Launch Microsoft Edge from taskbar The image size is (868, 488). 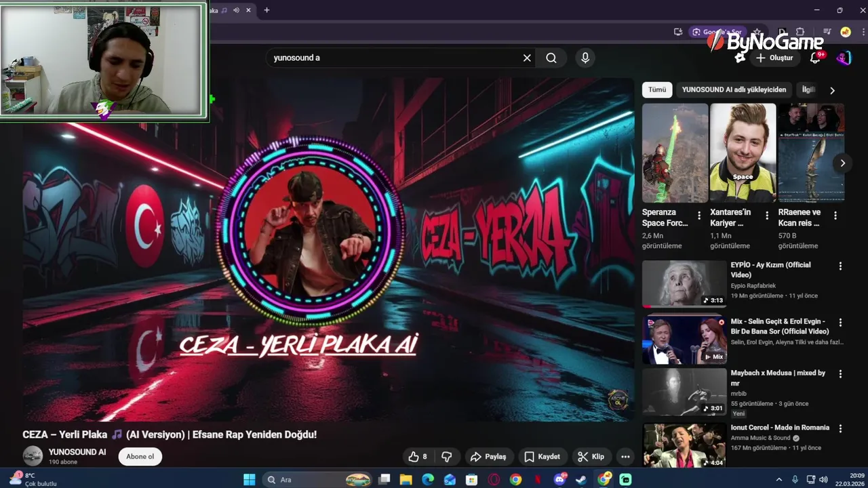pyautogui.click(x=428, y=479)
